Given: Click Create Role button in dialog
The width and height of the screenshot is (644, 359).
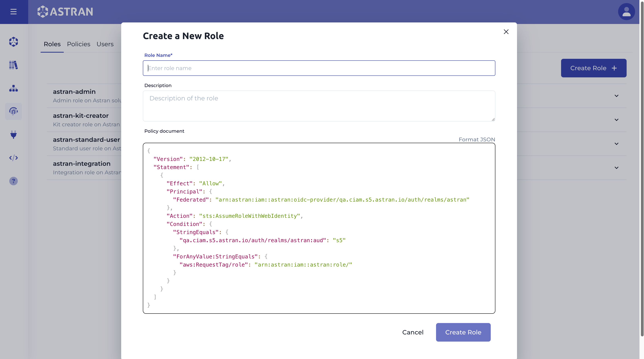Looking at the screenshot, I should click(x=463, y=332).
